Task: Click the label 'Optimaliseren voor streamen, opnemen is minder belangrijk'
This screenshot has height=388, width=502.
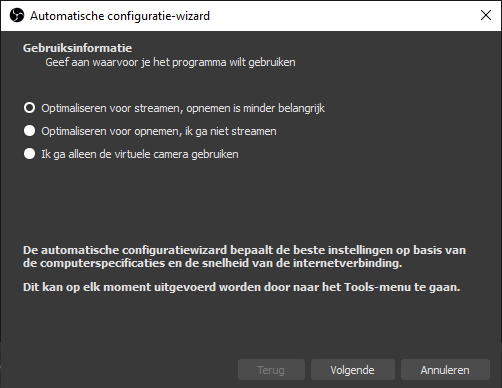Action: point(183,108)
